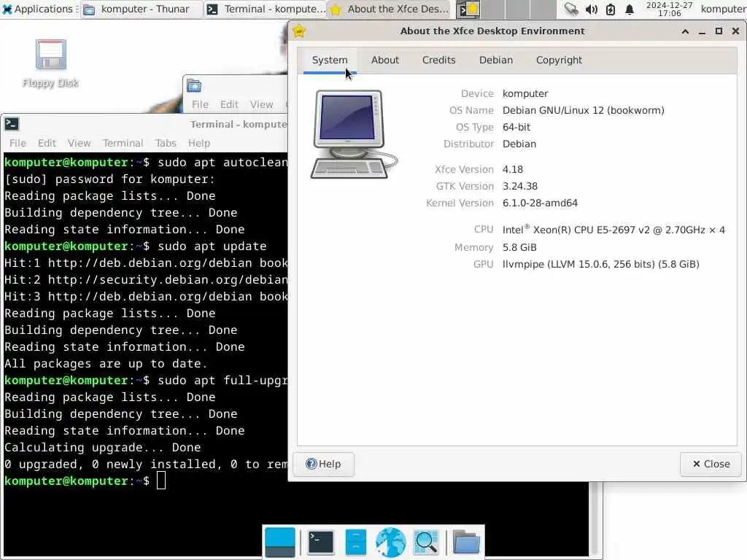Open Help menu in Terminal window
Viewport: 747px width, 560px height.
[198, 144]
